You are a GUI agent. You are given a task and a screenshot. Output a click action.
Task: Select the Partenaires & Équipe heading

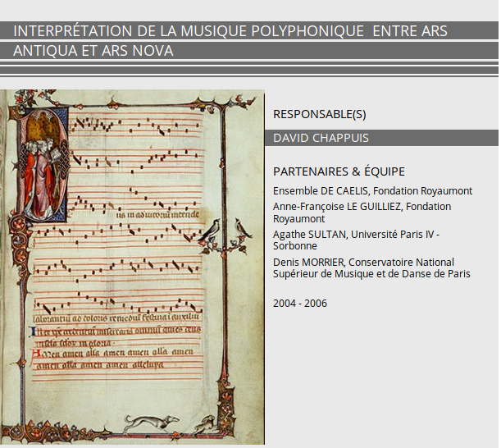(339, 171)
